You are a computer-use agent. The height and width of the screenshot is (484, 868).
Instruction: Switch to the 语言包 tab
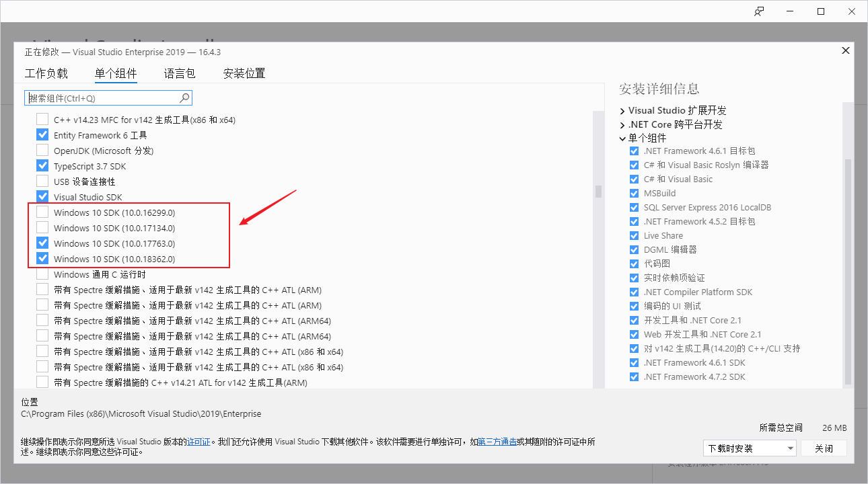pyautogui.click(x=180, y=74)
